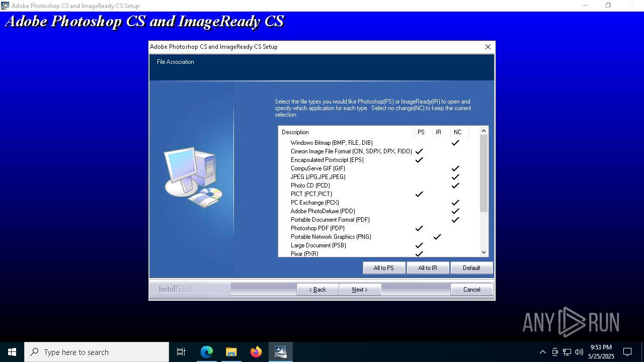644x362 pixels.
Task: Open the notification center icon
Action: pyautogui.click(x=627, y=352)
